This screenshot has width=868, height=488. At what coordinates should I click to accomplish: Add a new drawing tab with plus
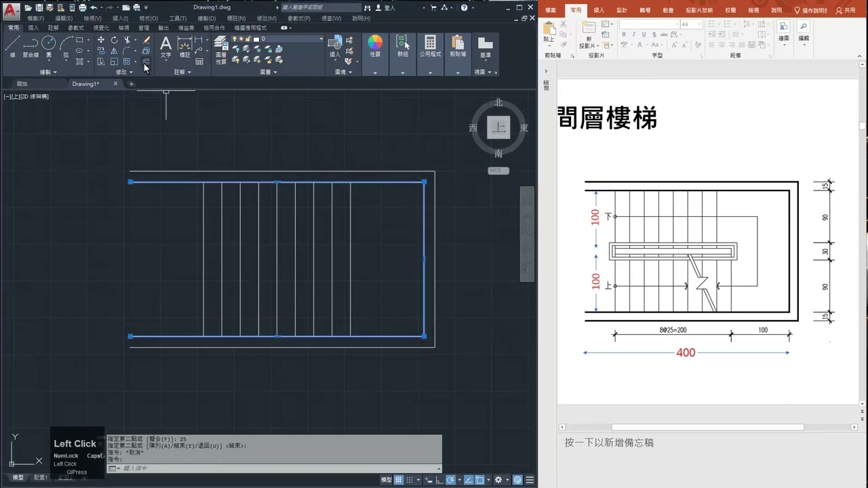click(132, 84)
